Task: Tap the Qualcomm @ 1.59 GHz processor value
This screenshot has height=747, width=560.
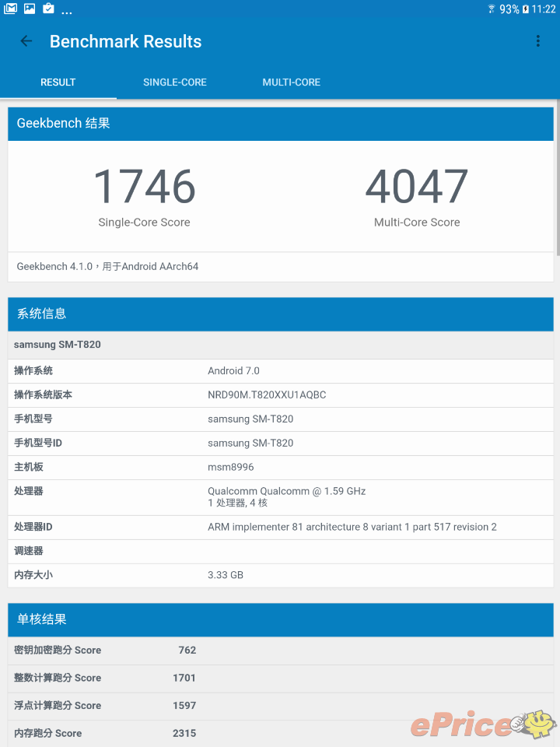Action: 287,491
